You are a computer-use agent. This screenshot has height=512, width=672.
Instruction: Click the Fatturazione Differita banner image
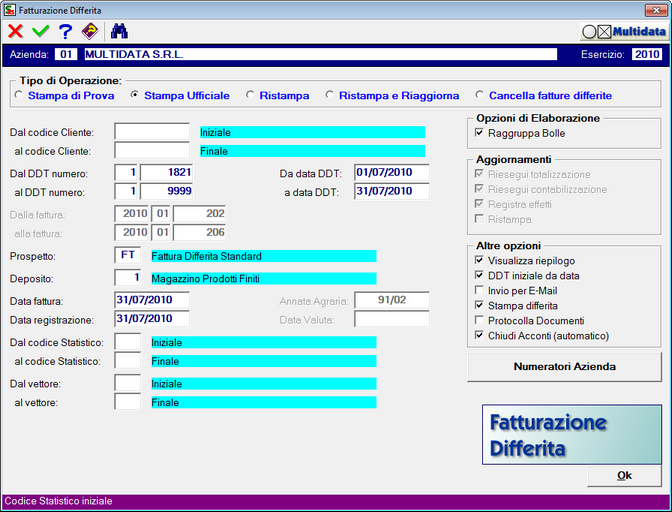tap(572, 435)
